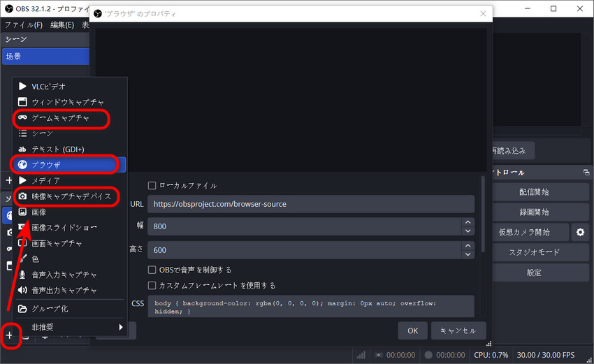This screenshot has height=364, width=594.
Task: Enable カスタムフレームレートを使用する checkbox
Action: [152, 285]
